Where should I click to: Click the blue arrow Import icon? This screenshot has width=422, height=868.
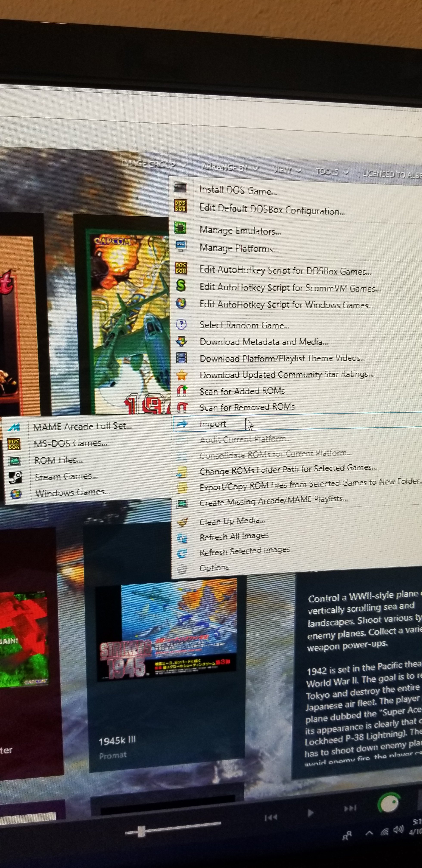click(182, 424)
